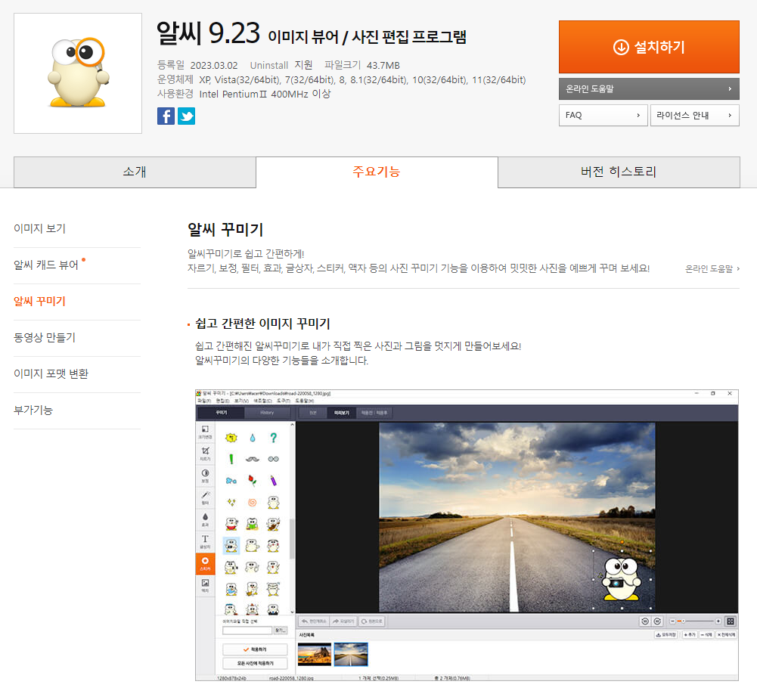The width and height of the screenshot is (757, 700).
Task: Click the 적용하기 apply button
Action: [255, 650]
